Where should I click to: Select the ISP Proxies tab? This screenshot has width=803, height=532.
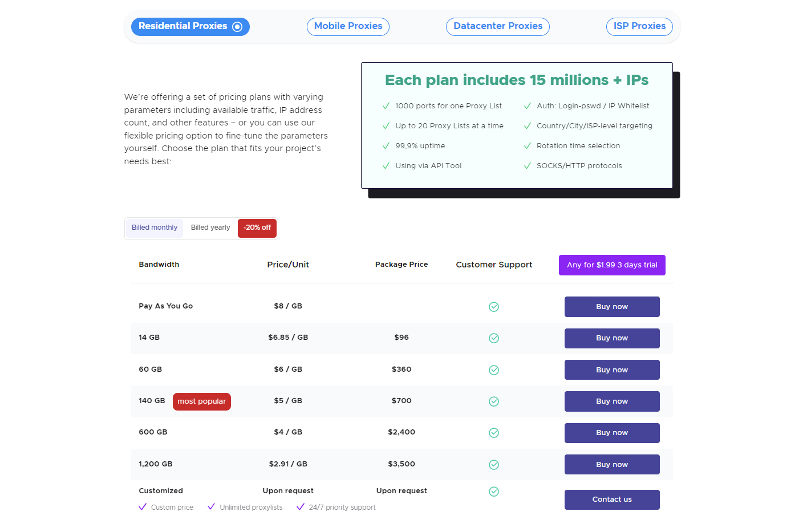click(639, 26)
